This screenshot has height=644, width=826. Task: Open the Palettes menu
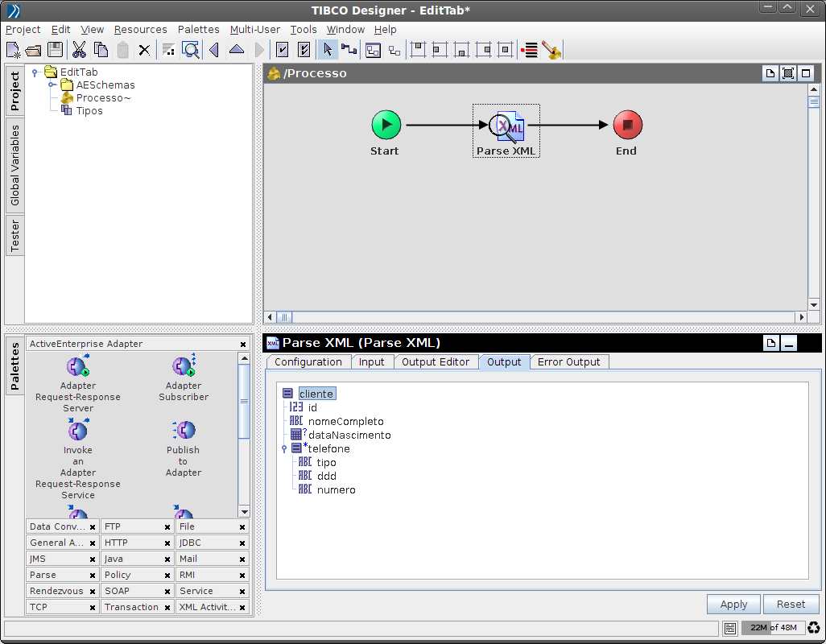click(x=198, y=29)
